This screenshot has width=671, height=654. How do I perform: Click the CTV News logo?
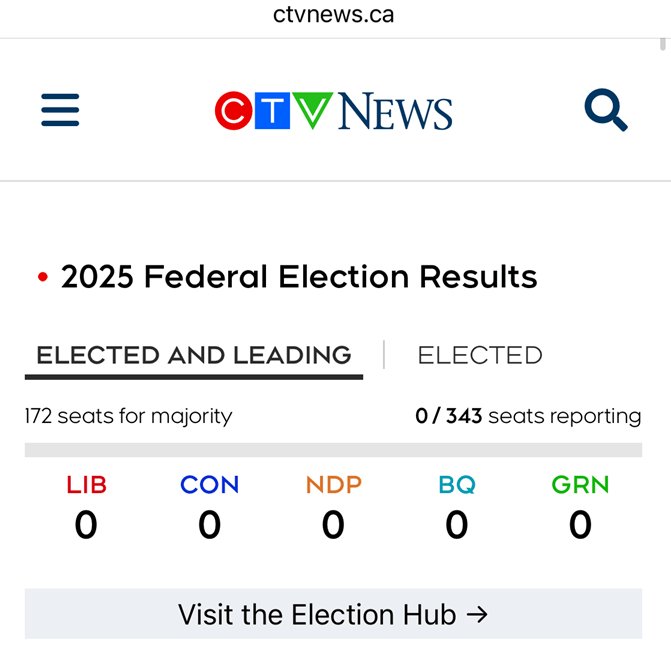click(333, 111)
